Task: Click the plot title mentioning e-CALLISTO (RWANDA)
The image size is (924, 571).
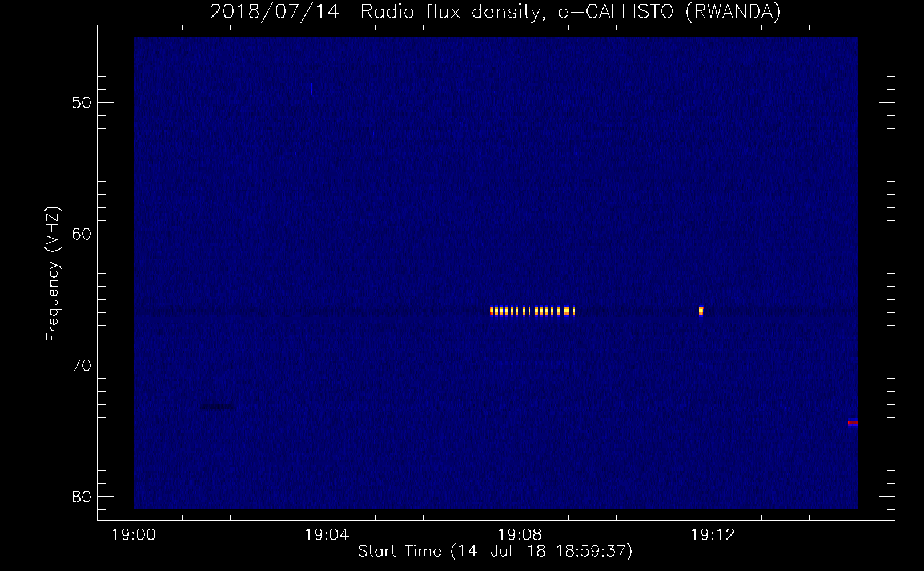Action: coord(495,11)
